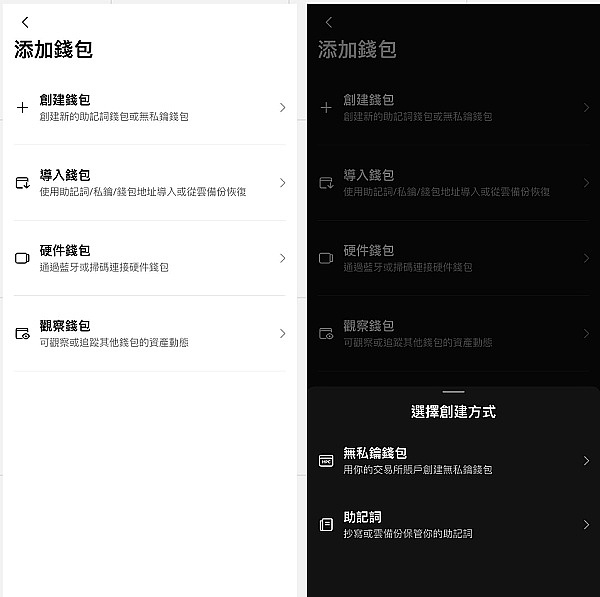Open chevron next to 硬件錢包 on light screen
Screen dimensions: 600x597
tap(282, 258)
